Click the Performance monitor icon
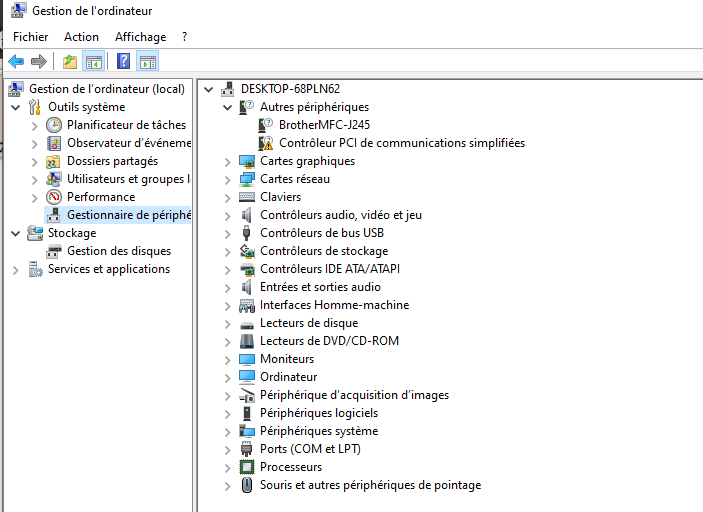Screen dimensions: 703x512 (x=54, y=197)
